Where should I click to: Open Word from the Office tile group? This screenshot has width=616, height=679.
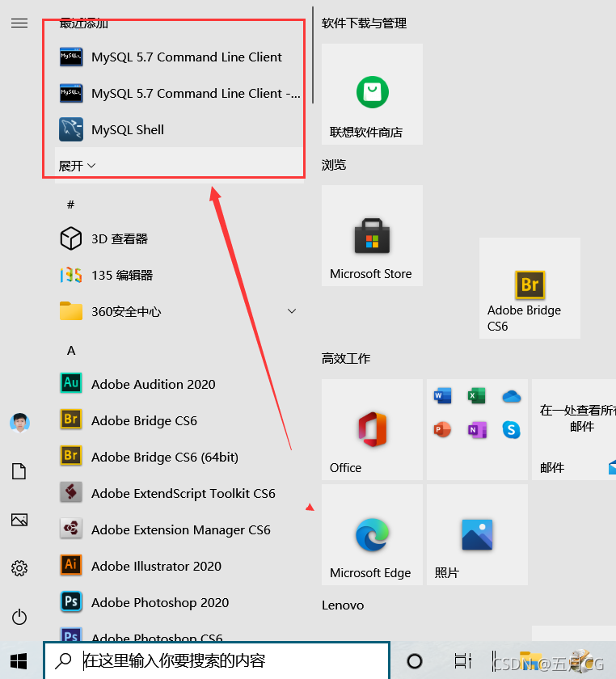tap(442, 395)
